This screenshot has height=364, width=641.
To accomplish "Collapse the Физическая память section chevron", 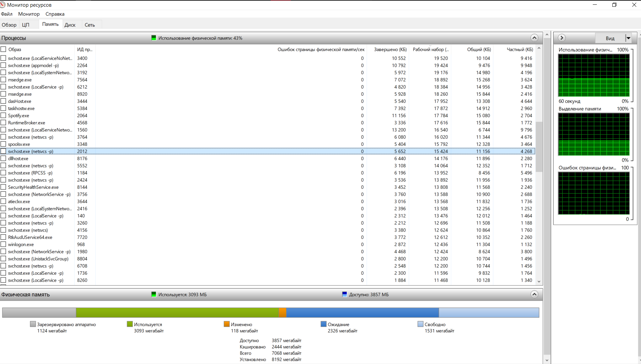I will point(534,294).
